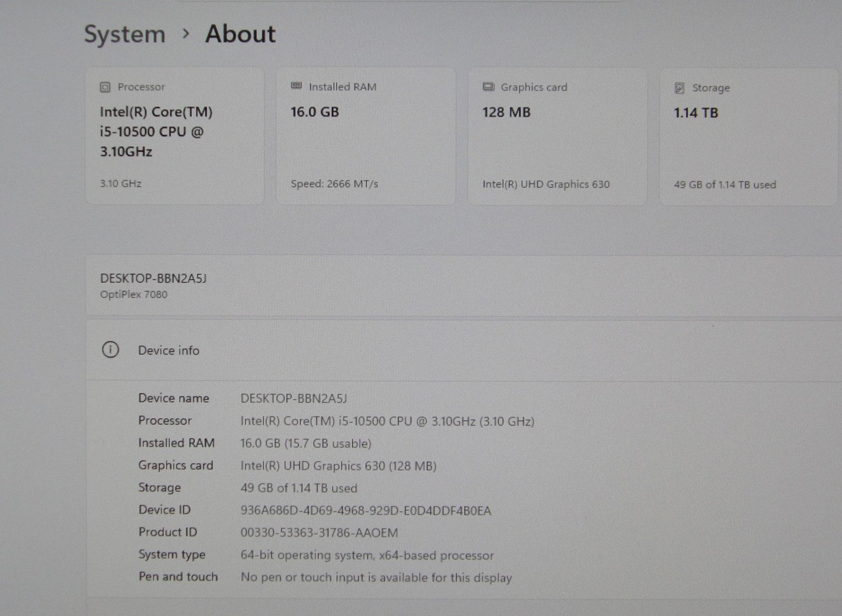Select the Processor value i5-10500 row

[387, 421]
